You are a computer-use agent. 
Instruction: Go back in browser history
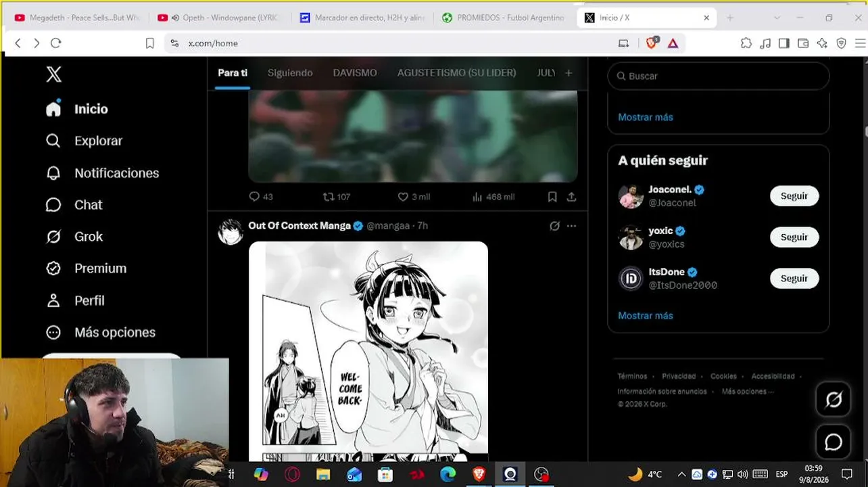click(x=18, y=43)
